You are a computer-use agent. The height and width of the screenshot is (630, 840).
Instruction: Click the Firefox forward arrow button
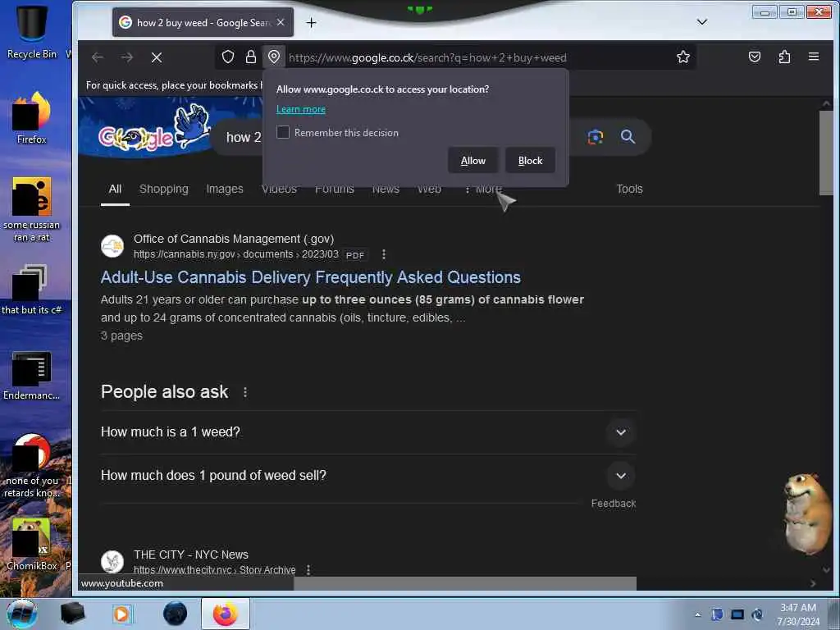click(127, 57)
